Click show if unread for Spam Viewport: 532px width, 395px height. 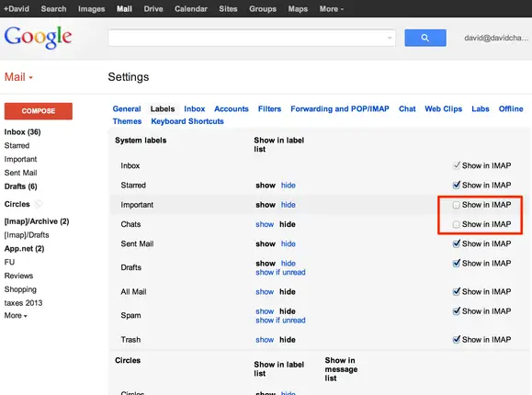tap(280, 320)
